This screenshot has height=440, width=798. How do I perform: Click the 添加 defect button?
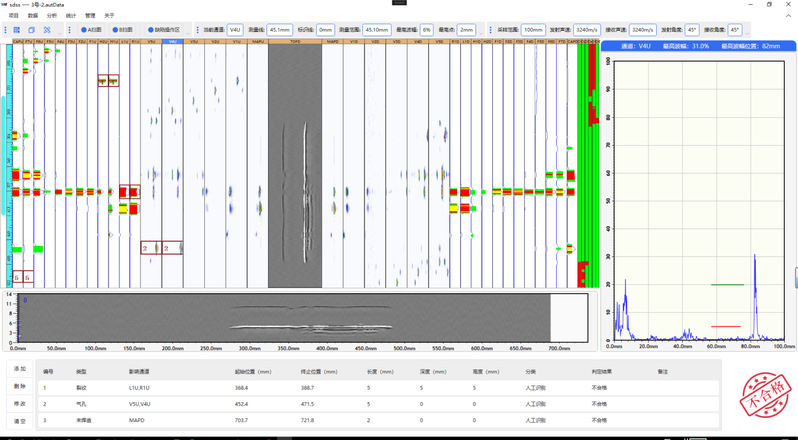(x=19, y=369)
